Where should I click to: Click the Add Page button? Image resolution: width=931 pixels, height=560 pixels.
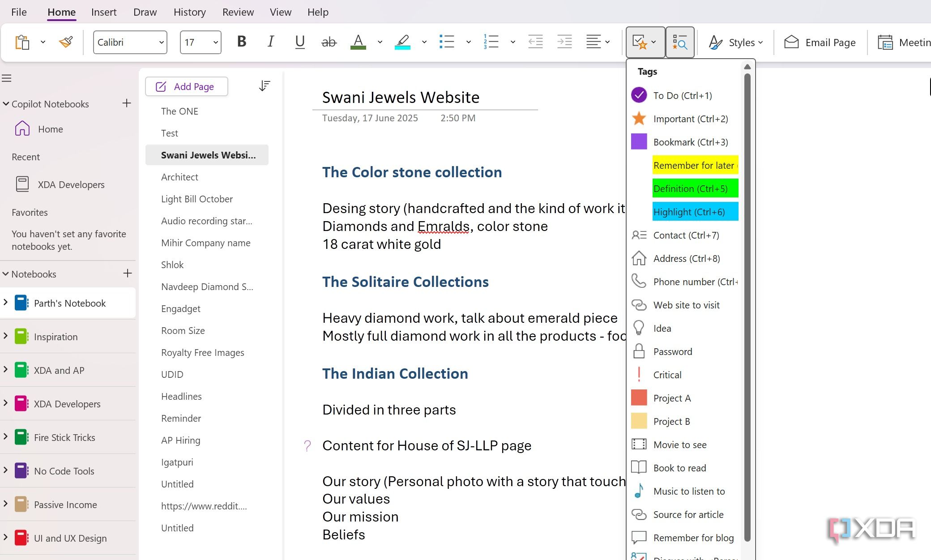[x=187, y=86]
